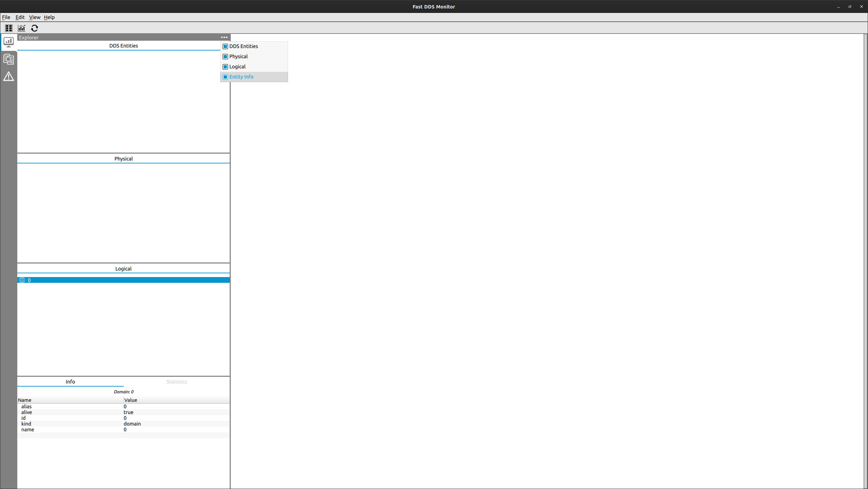This screenshot has height=489, width=868.
Task: Select domain 0 row in Logical panel
Action: click(124, 280)
